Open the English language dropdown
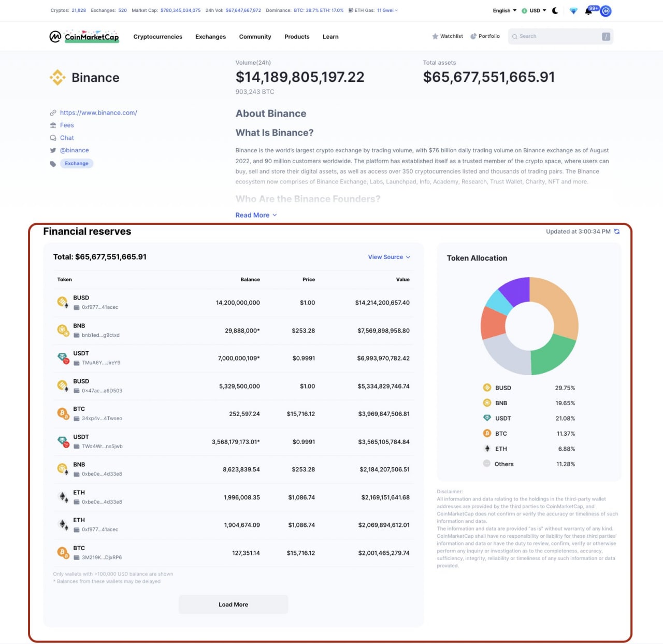 (505, 10)
